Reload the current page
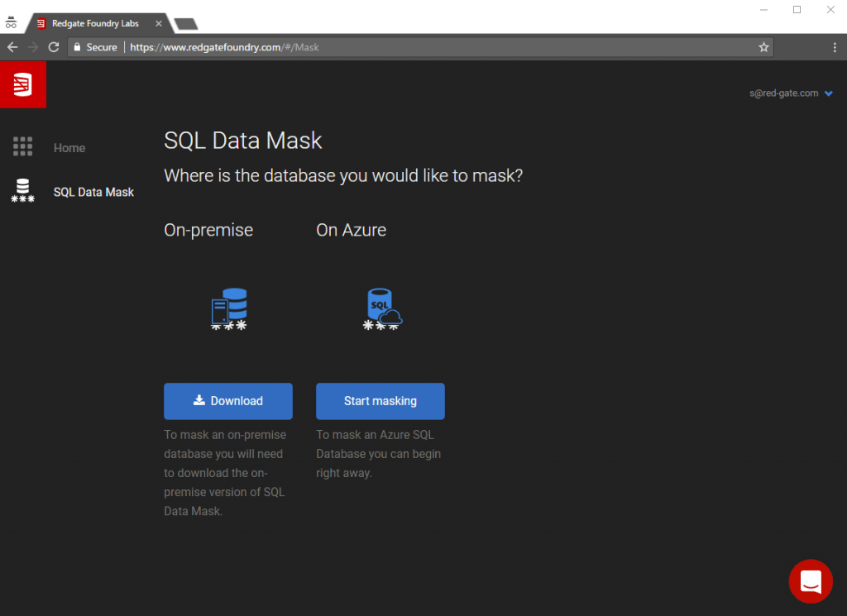Image resolution: width=847 pixels, height=616 pixels. coord(52,47)
